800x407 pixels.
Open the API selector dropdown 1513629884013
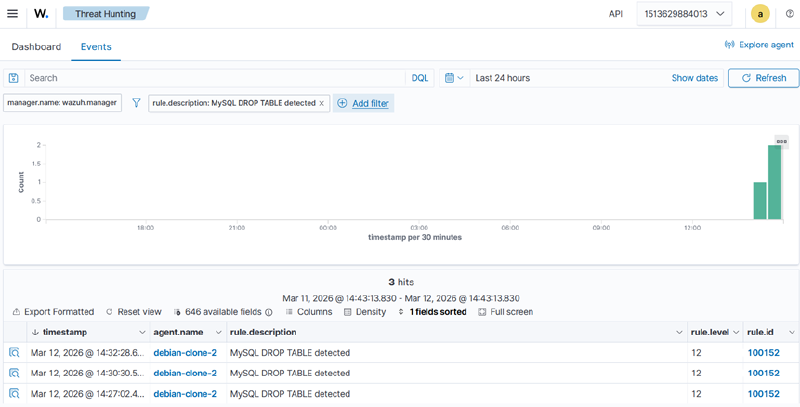point(684,14)
